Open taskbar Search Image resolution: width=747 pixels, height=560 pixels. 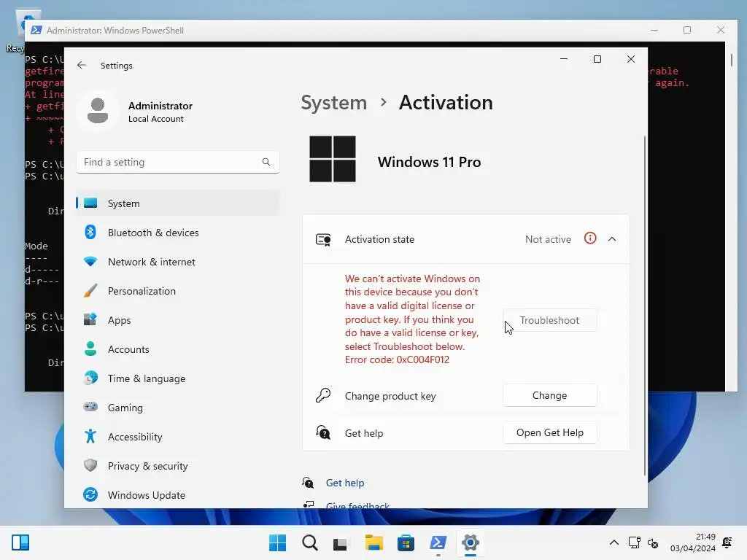(x=309, y=542)
